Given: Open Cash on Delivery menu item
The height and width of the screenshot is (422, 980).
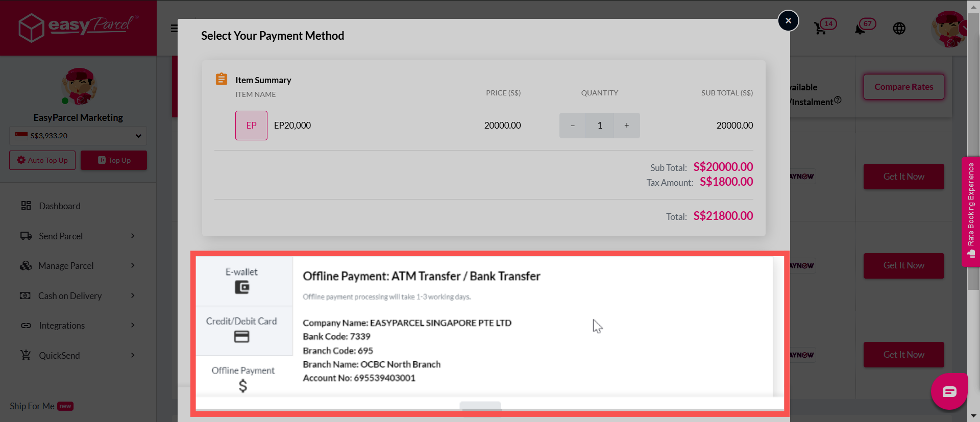Looking at the screenshot, I should coord(70,296).
